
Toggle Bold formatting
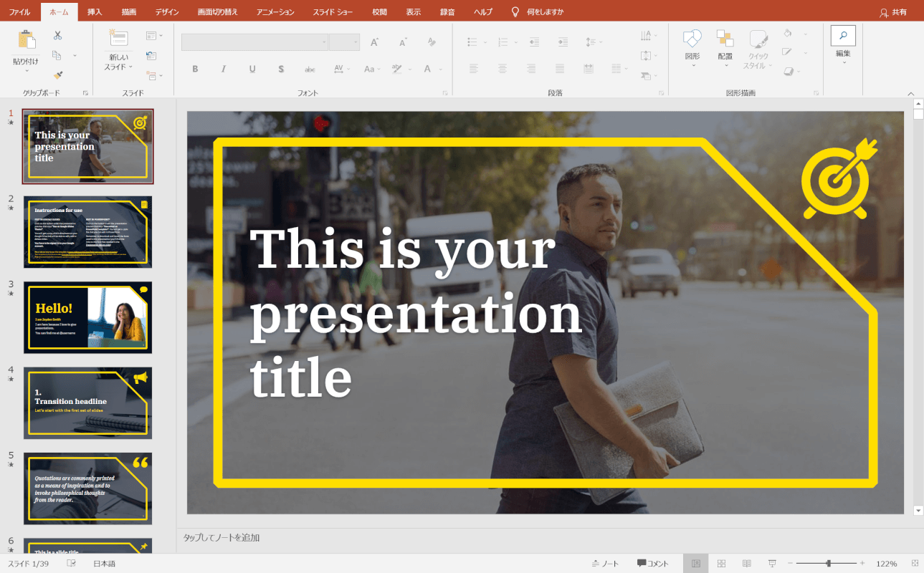click(195, 69)
